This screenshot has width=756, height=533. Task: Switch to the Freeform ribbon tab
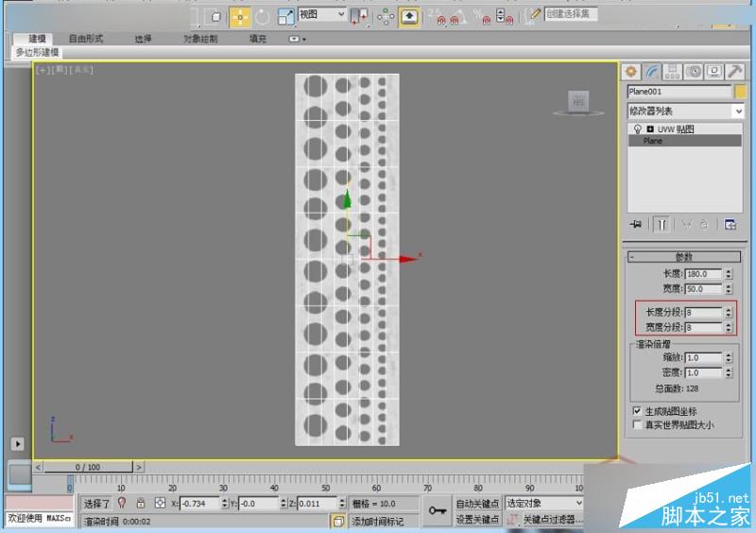point(86,39)
